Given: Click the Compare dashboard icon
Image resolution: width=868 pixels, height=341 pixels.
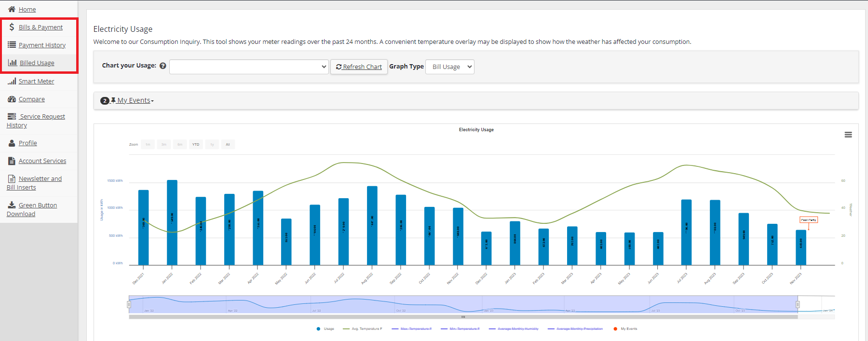Looking at the screenshot, I should point(12,99).
